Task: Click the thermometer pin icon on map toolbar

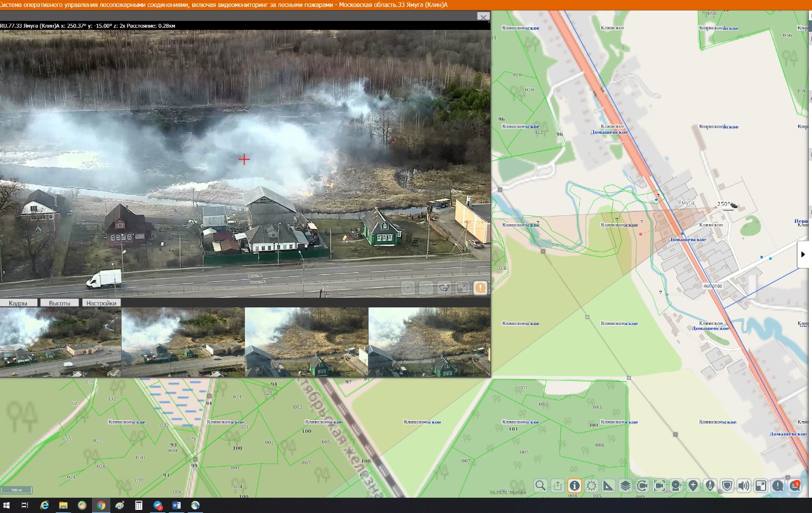Action: click(710, 486)
